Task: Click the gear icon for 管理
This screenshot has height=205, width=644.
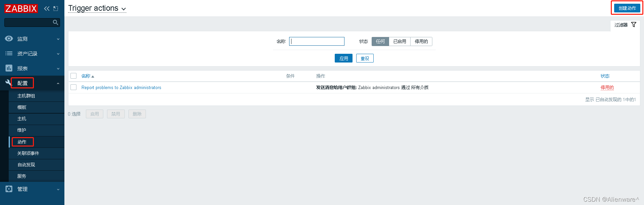Action: click(9, 189)
